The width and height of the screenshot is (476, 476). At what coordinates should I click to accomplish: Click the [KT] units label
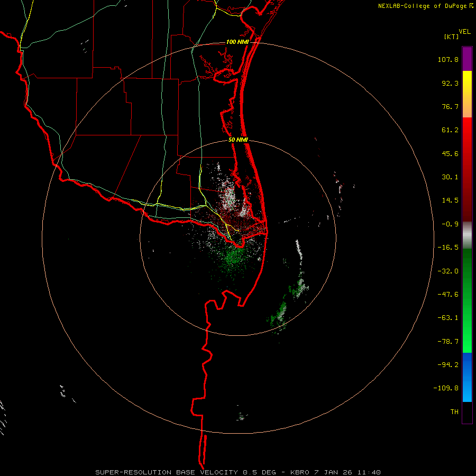[x=452, y=36]
